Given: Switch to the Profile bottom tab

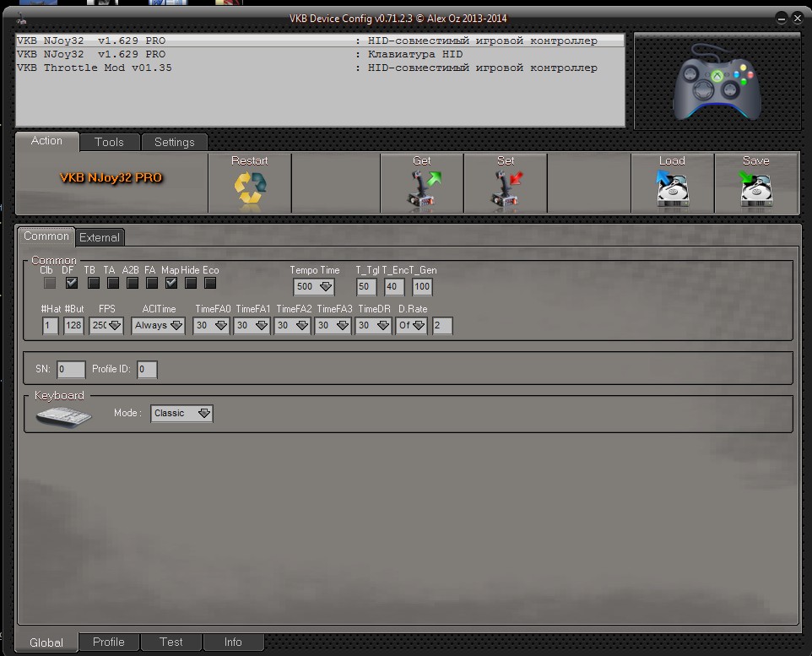Looking at the screenshot, I should 109,642.
